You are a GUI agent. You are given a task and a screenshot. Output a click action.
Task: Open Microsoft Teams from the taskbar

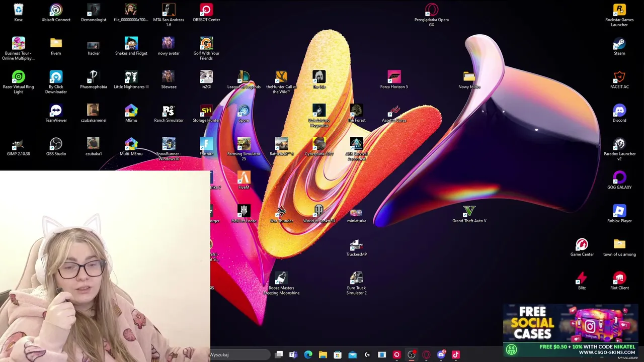293,354
